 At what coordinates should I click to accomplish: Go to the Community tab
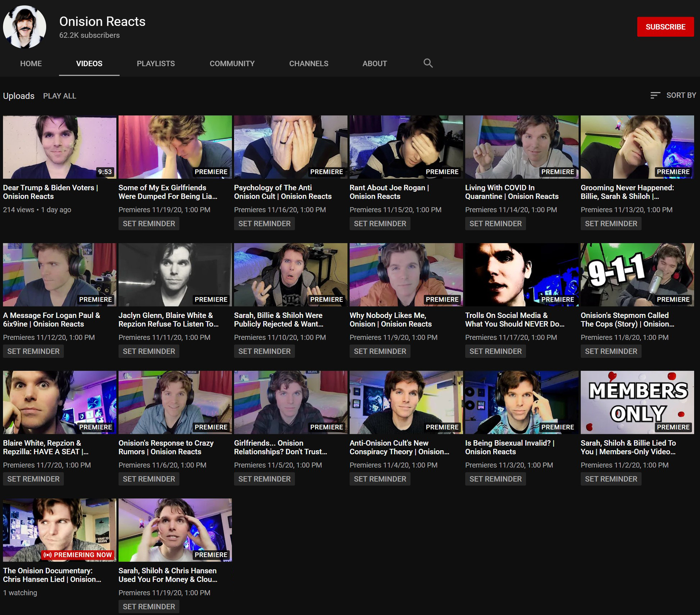click(x=232, y=64)
